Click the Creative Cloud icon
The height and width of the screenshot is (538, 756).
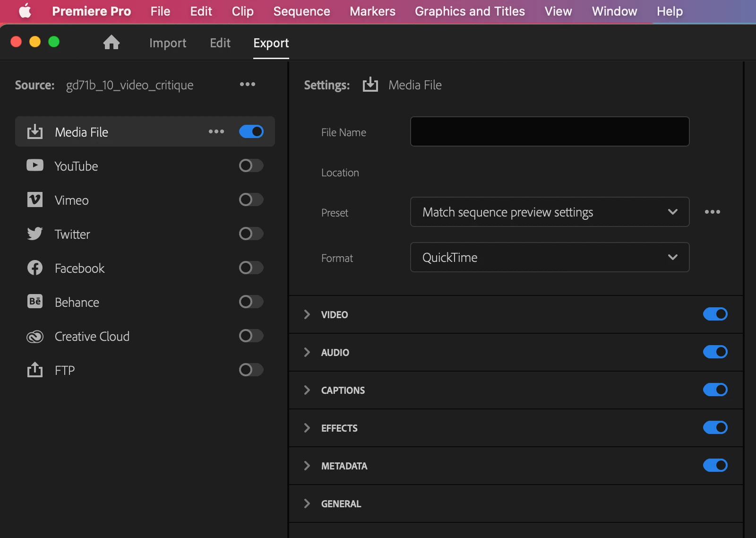[35, 336]
